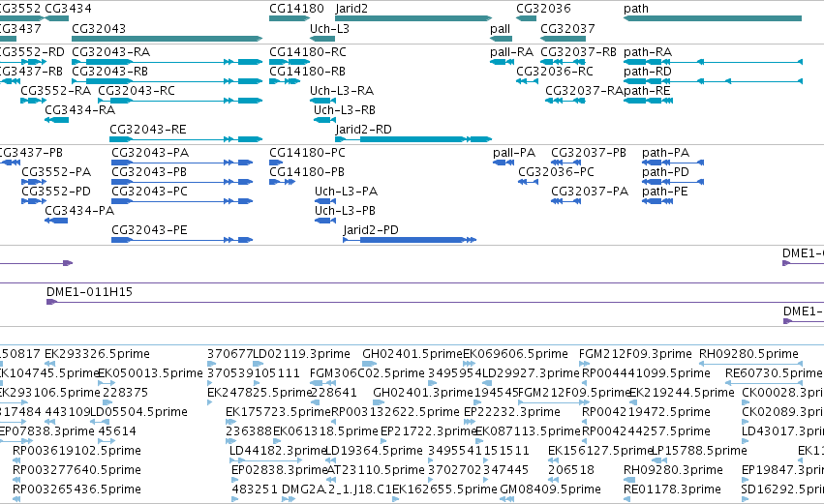
Task: Open EST RP003619102.5prime label
Action: pyautogui.click(x=76, y=451)
